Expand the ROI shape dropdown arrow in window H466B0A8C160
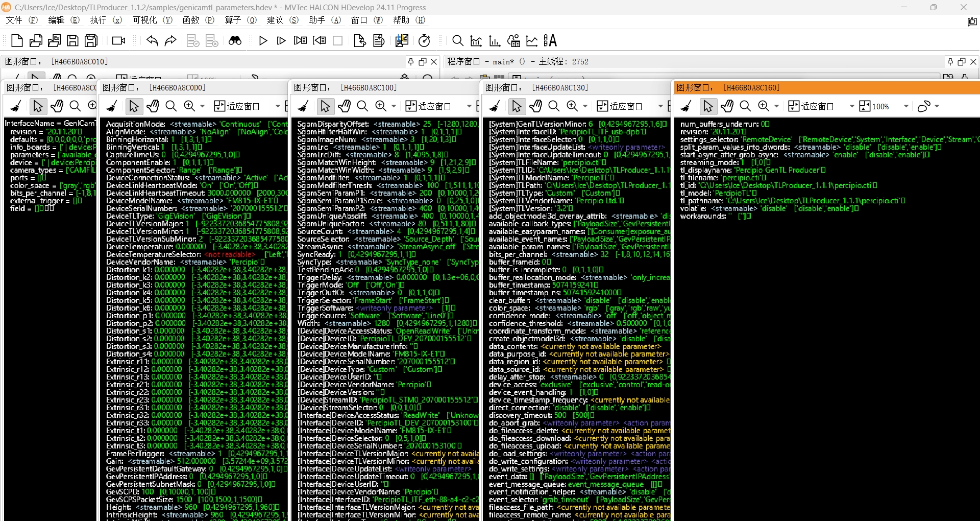The width and height of the screenshot is (980, 521). click(937, 106)
